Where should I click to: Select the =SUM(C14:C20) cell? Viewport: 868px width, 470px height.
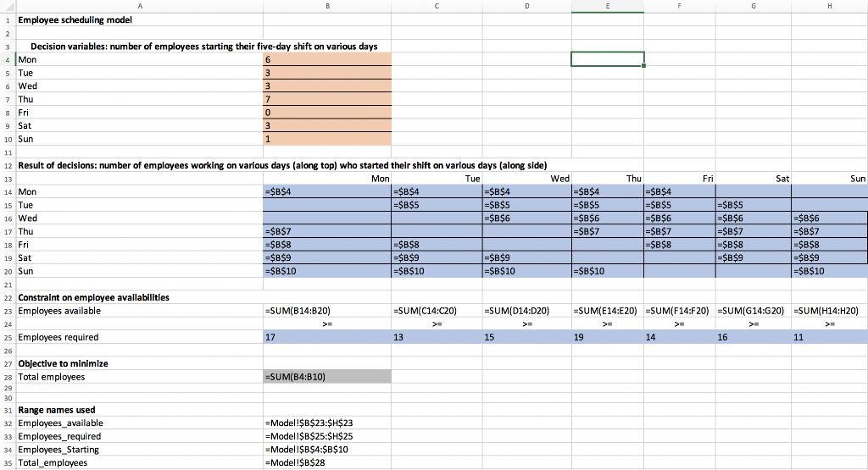pyautogui.click(x=437, y=311)
